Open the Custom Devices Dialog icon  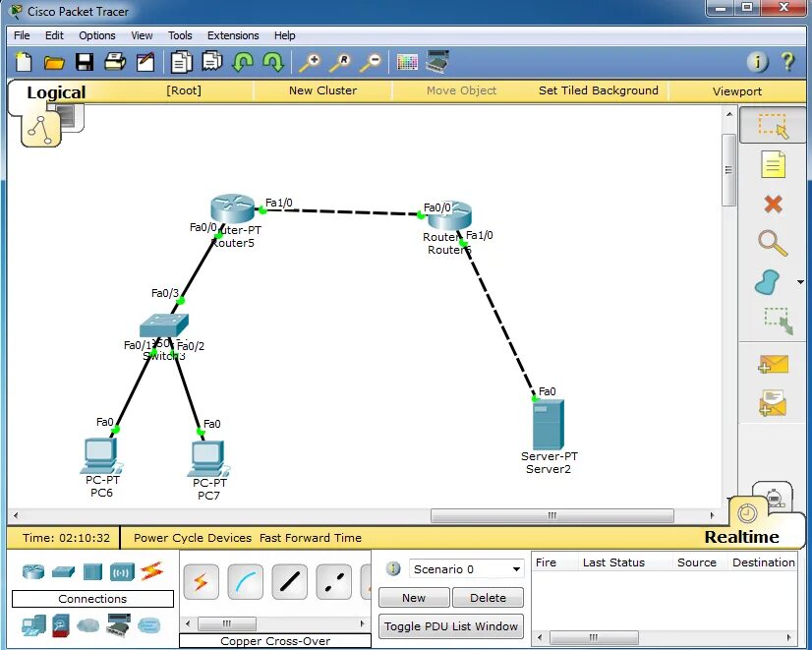437,61
